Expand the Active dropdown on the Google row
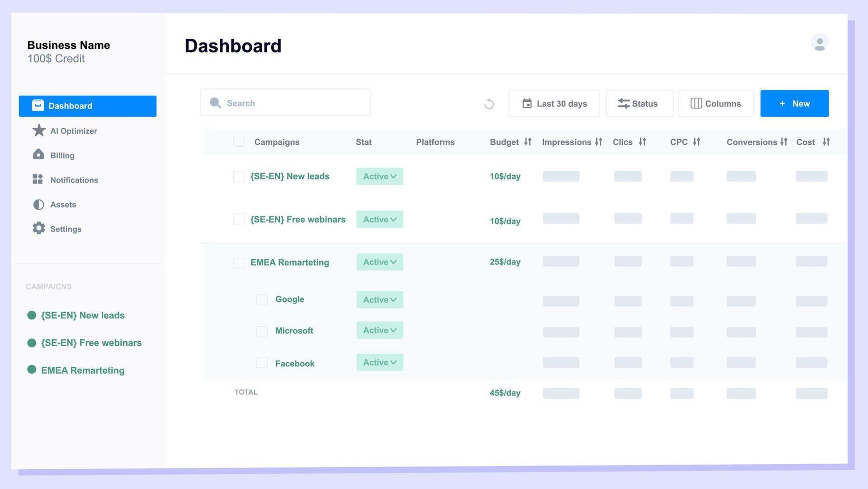The height and width of the screenshot is (489, 868). [x=379, y=299]
